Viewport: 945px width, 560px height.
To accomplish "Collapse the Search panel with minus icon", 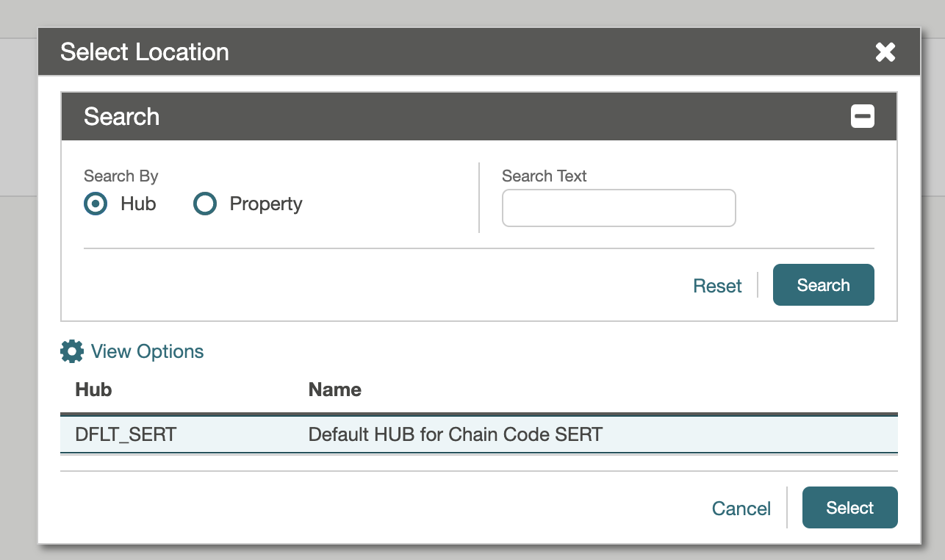I will point(863,116).
